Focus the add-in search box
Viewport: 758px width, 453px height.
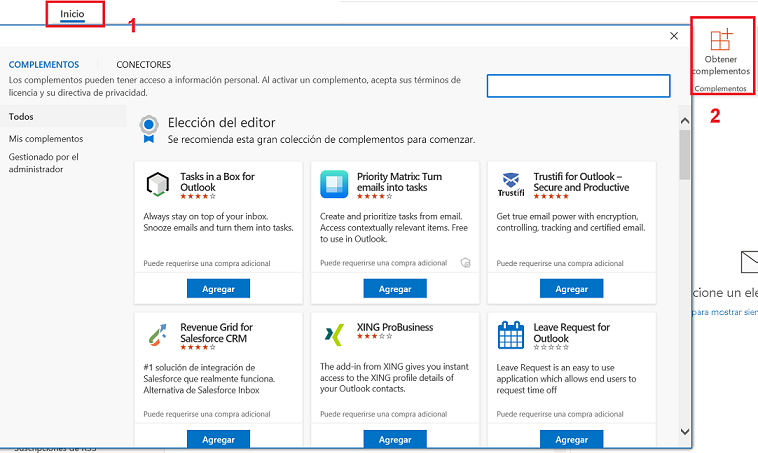click(578, 86)
